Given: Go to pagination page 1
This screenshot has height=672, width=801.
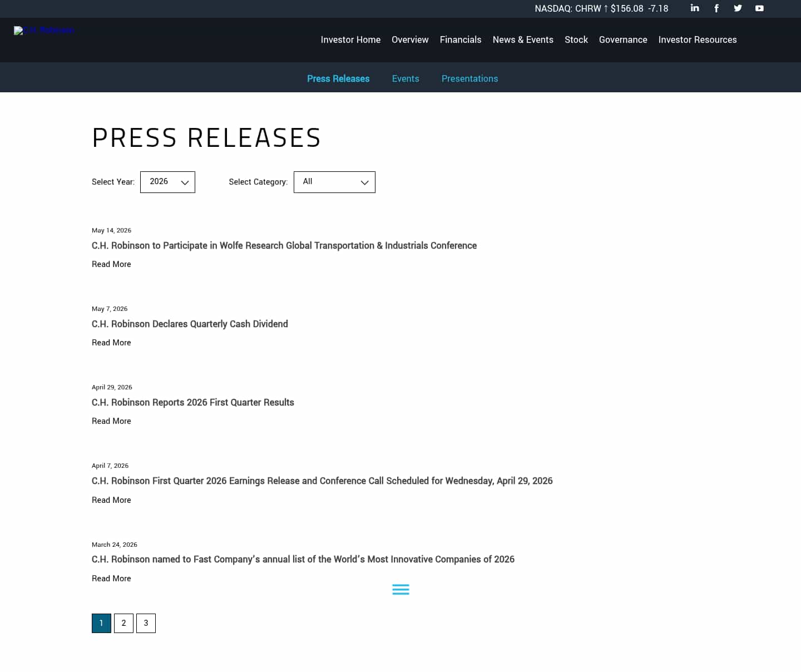Looking at the screenshot, I should point(101,623).
